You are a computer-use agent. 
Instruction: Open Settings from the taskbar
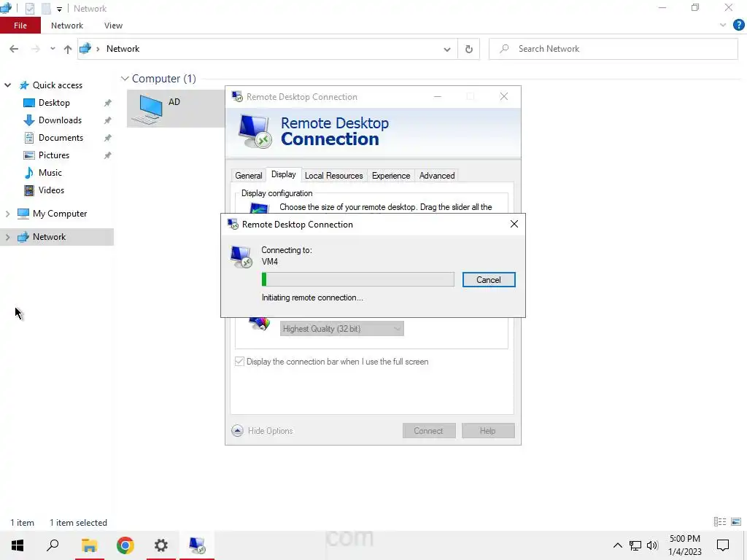point(161,545)
